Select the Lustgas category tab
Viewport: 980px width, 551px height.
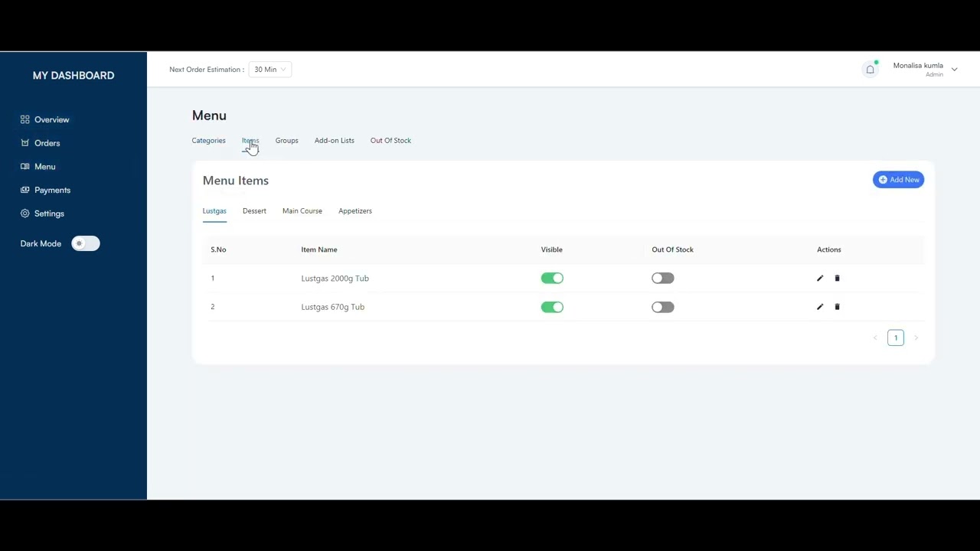click(214, 211)
